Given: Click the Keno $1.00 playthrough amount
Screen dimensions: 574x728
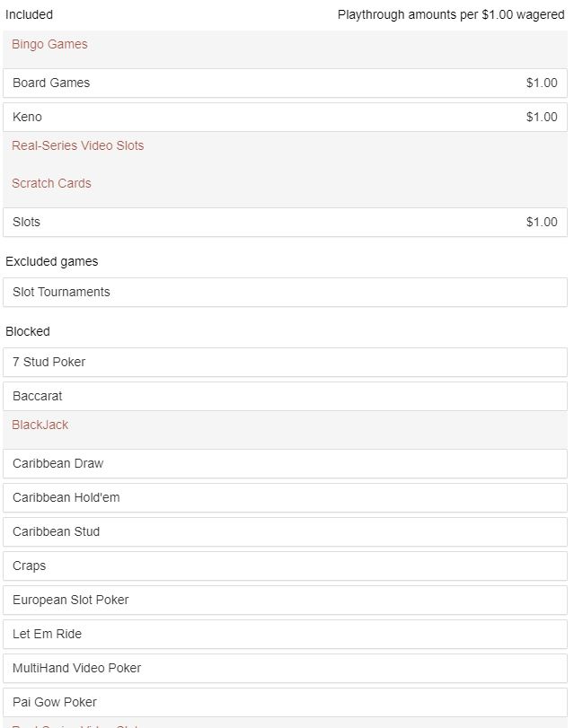Looking at the screenshot, I should coord(542,117).
